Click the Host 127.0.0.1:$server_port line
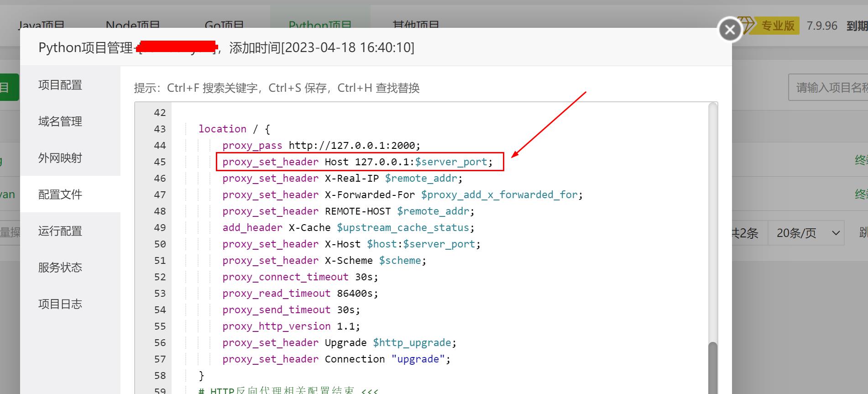This screenshot has height=394, width=868. pos(358,162)
